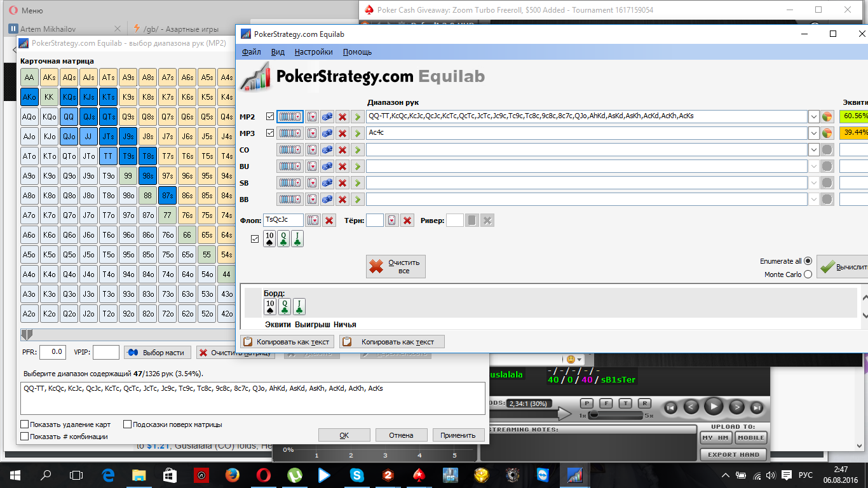Open the flop card selector icon

click(313, 220)
